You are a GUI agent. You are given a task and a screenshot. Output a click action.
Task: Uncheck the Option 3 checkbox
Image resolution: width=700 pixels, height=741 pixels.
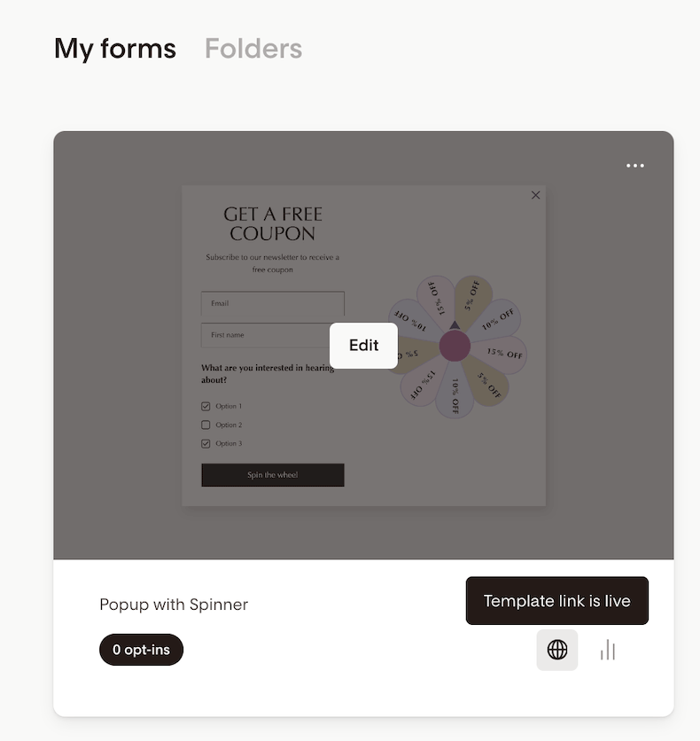(x=206, y=443)
